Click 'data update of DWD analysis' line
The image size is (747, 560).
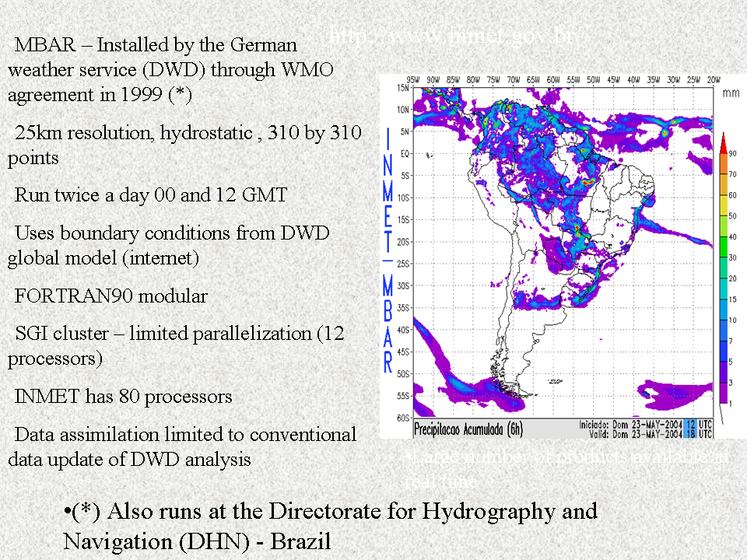(x=130, y=460)
